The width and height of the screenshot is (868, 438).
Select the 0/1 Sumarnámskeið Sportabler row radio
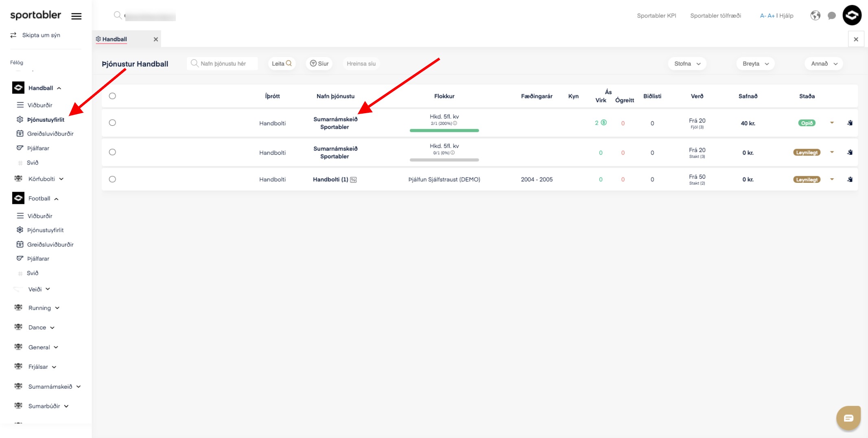pyautogui.click(x=112, y=152)
